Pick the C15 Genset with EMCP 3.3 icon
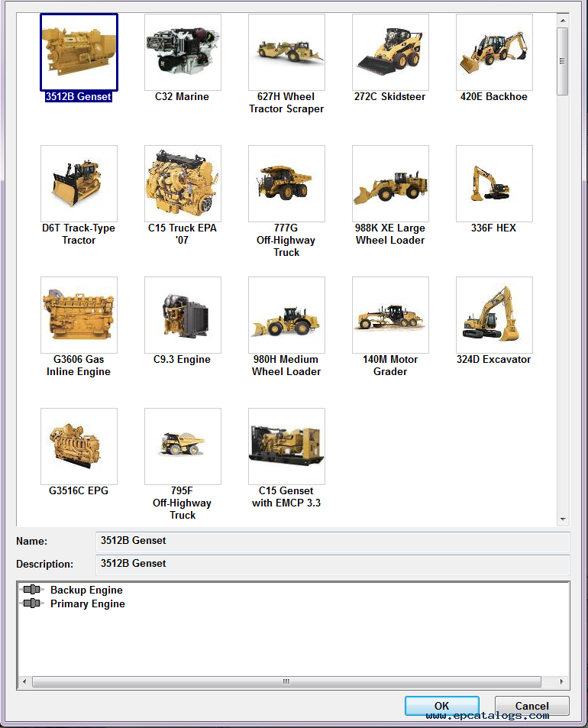Screen dimensions: 588x728 tap(286, 447)
